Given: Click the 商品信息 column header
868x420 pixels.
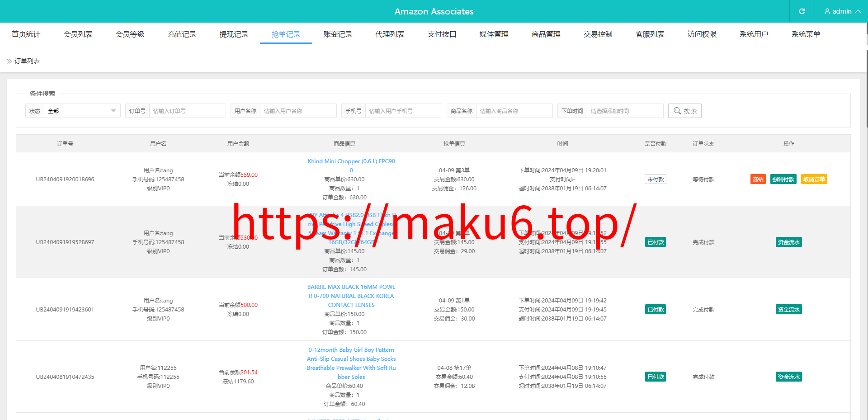Looking at the screenshot, I should coord(344,144).
